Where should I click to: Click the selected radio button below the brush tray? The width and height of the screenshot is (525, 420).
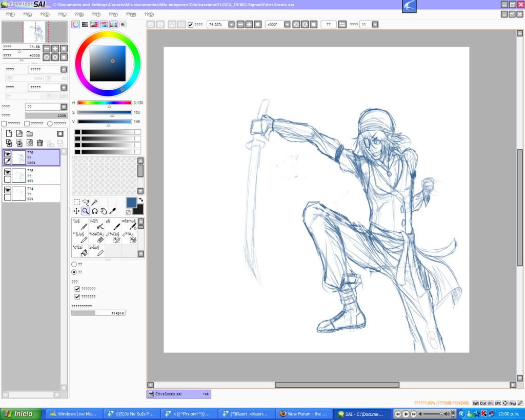pyautogui.click(x=74, y=272)
